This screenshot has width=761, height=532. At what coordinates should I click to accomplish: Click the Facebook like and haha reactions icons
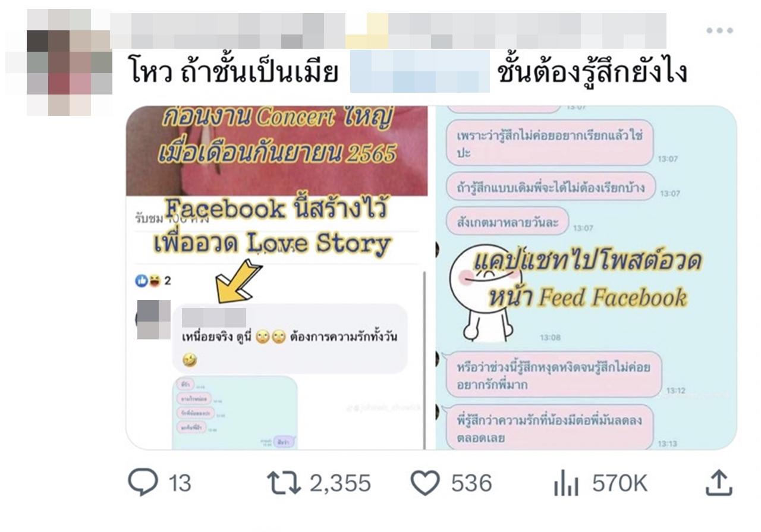point(147,281)
